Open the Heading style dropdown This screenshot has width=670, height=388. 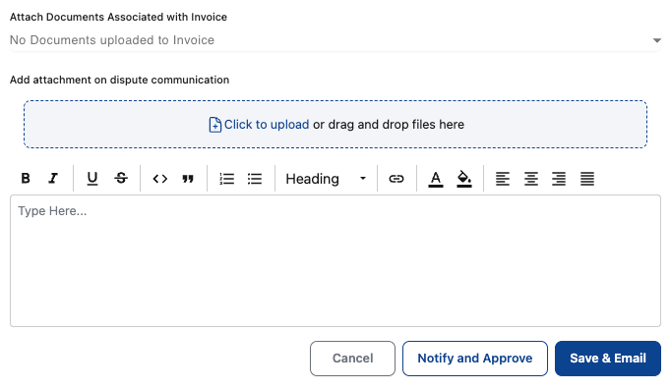(x=326, y=179)
